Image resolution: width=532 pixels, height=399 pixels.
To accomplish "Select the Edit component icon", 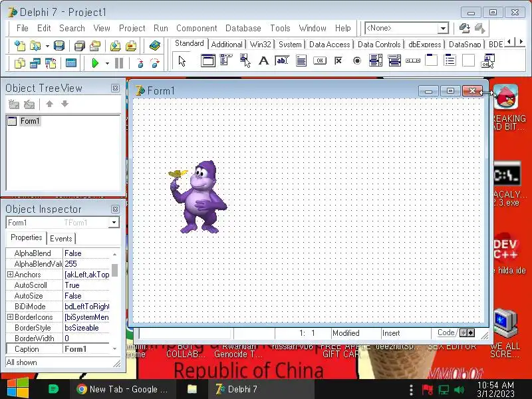I will [x=282, y=61].
